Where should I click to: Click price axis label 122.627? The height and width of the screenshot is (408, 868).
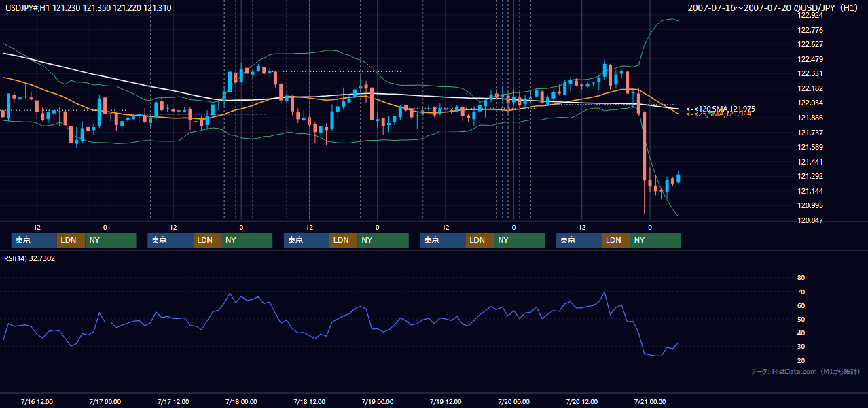[x=811, y=44]
